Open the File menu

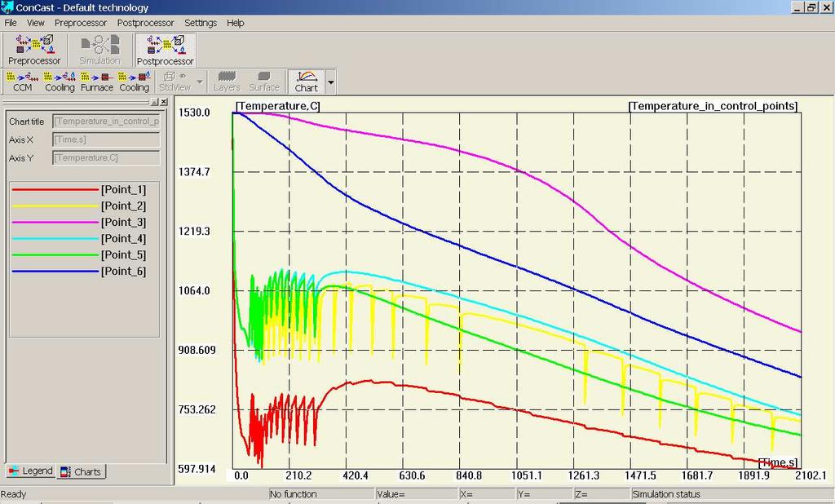click(11, 23)
